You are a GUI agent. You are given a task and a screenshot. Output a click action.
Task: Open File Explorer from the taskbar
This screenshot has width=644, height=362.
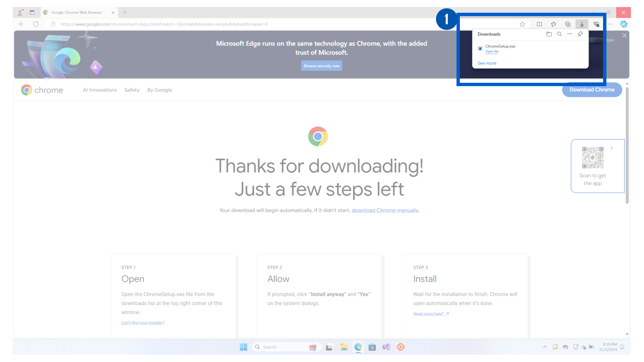click(344, 347)
